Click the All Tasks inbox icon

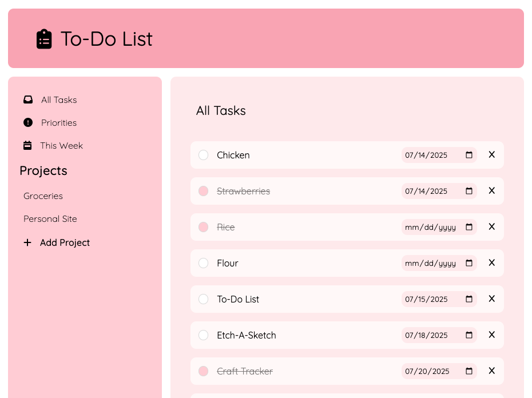(28, 100)
